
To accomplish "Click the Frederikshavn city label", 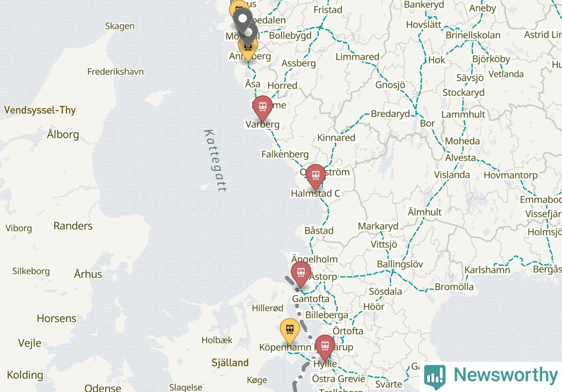I will (x=115, y=71).
